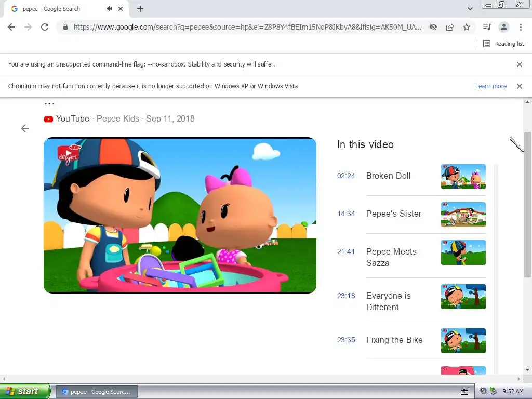Open the Windows Start menu
Viewport: 532px width, 399px height.
point(25,391)
